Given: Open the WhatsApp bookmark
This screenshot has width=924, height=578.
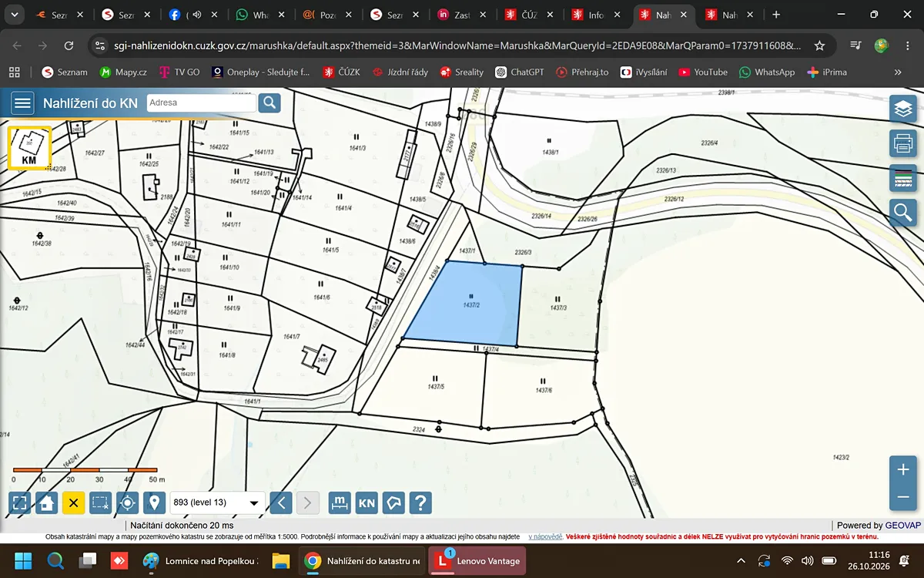Looking at the screenshot, I should tap(767, 72).
